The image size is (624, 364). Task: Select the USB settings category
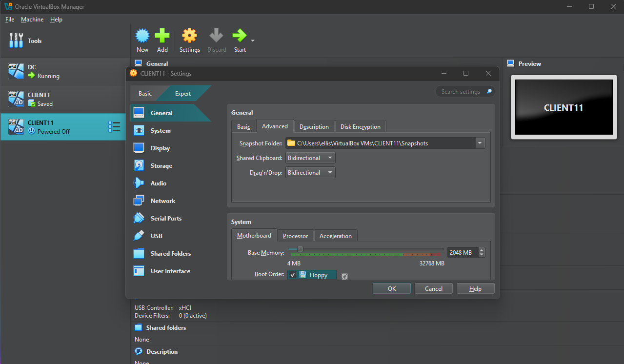(170, 236)
